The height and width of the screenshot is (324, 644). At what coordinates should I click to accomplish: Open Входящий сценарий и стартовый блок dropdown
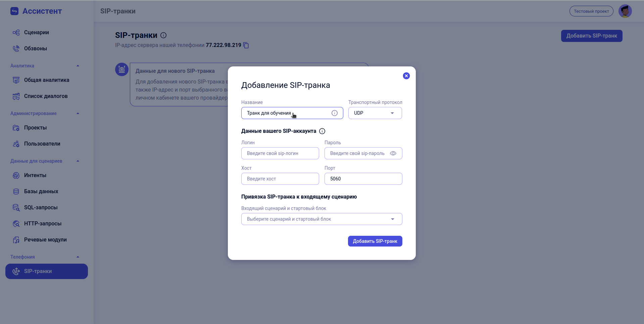coord(321,219)
